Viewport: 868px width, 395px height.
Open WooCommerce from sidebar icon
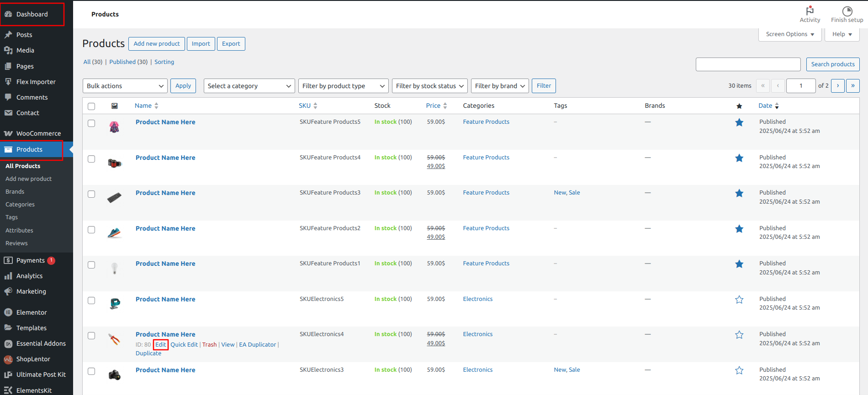[x=8, y=133]
